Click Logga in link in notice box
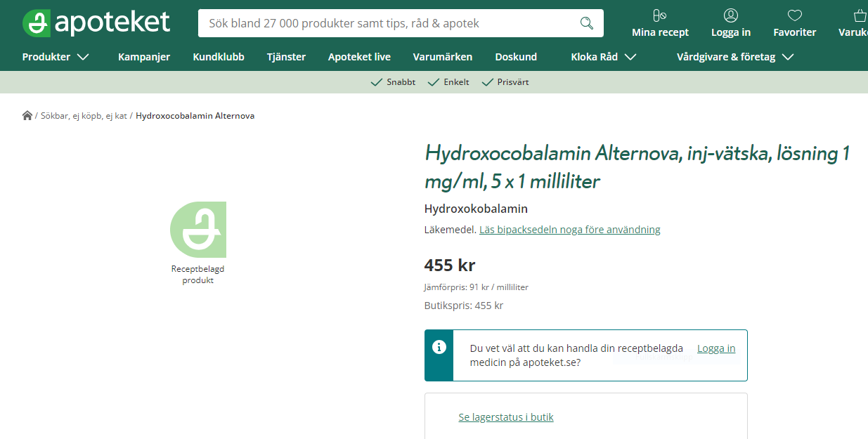This screenshot has width=868, height=439. [716, 348]
